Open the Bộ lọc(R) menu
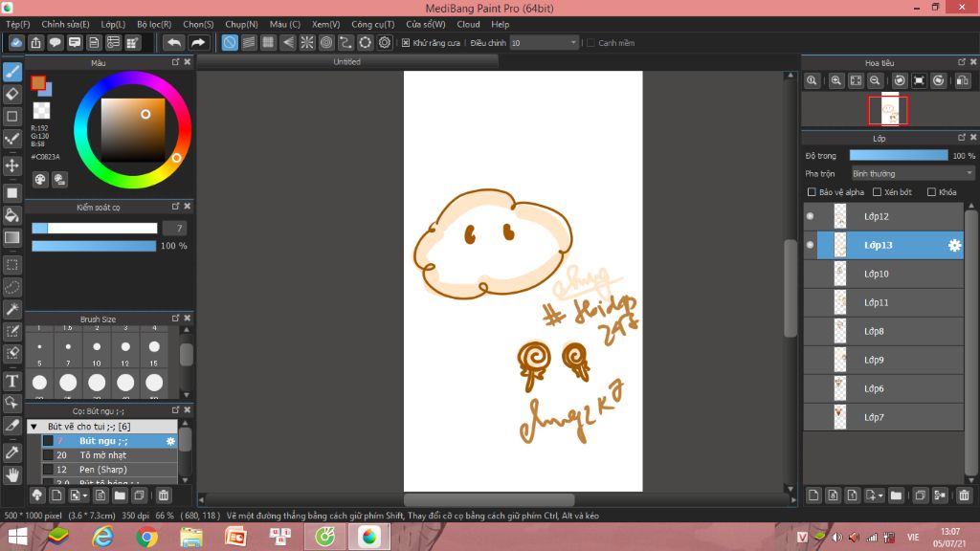Screen dimensions: 980x551 (154, 24)
